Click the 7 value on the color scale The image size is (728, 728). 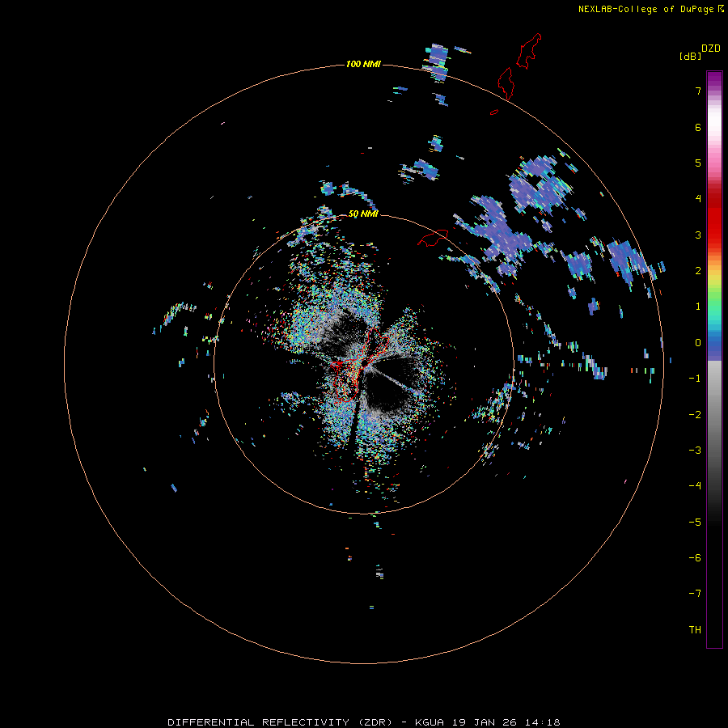pyautogui.click(x=698, y=91)
